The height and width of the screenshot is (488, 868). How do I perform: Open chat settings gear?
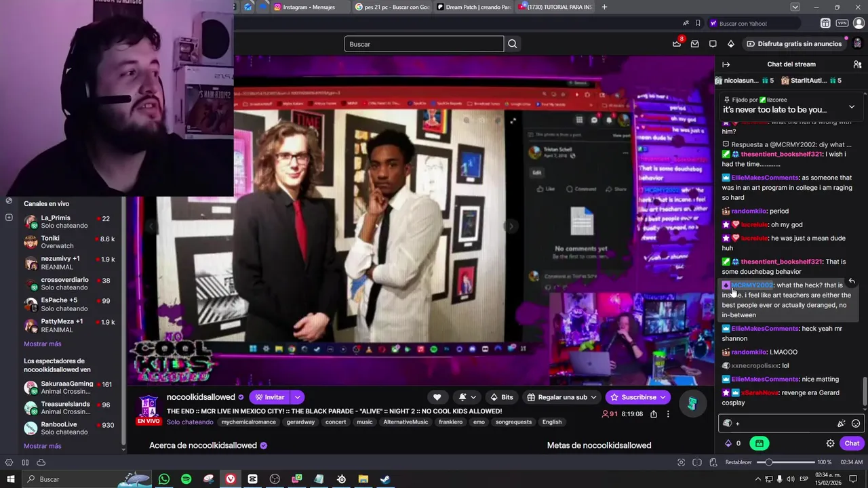830,443
